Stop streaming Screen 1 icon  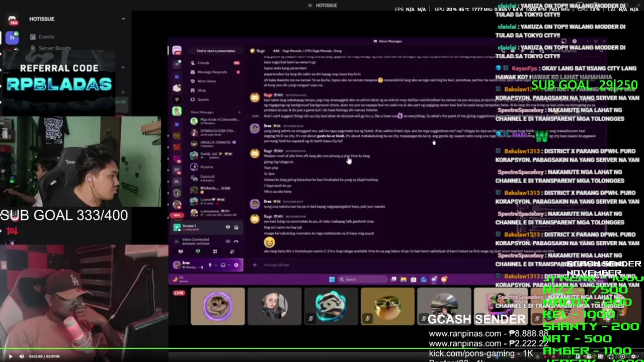[x=228, y=228]
